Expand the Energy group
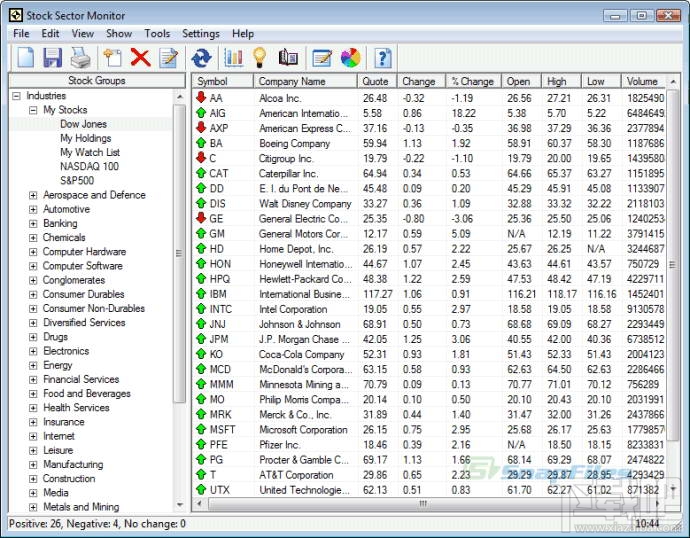 [33, 365]
